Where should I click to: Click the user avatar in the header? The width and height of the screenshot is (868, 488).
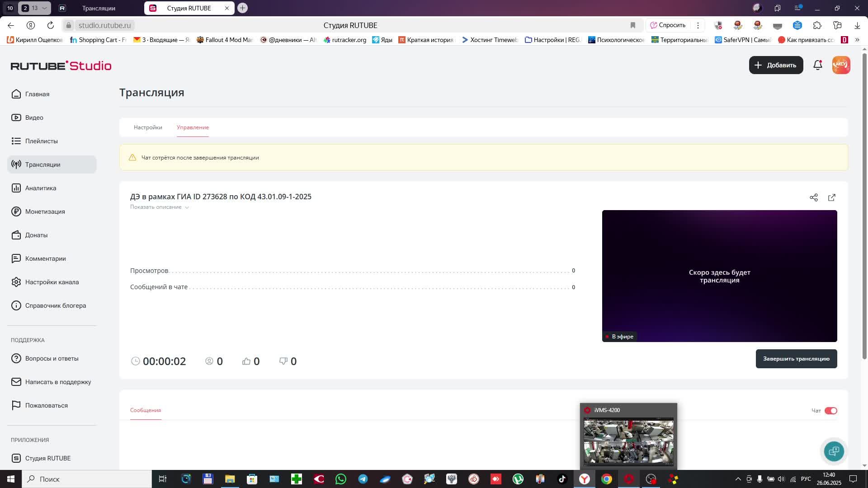(x=841, y=65)
